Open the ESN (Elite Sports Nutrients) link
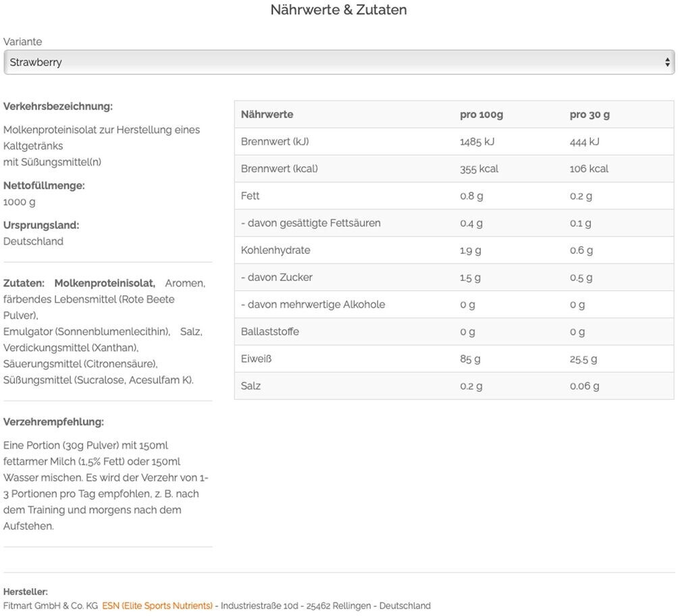Viewport: 678px width, 616px height. coord(157,606)
